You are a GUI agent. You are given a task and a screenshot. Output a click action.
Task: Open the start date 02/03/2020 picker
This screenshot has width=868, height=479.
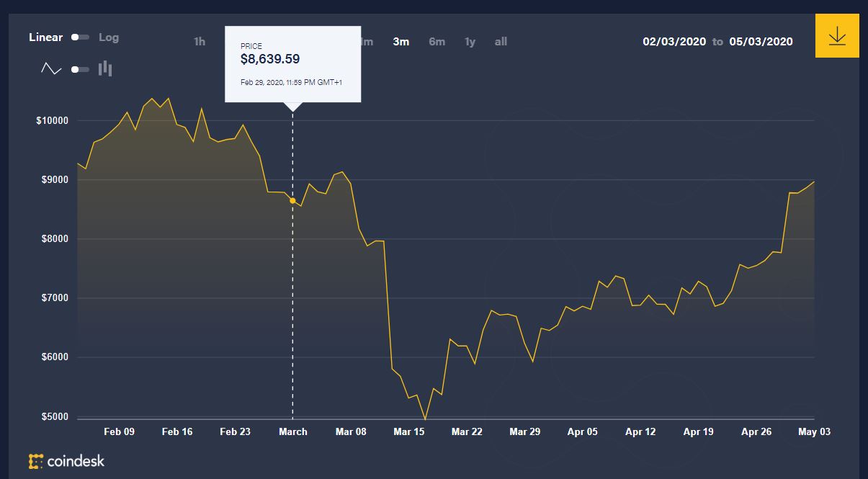click(674, 42)
